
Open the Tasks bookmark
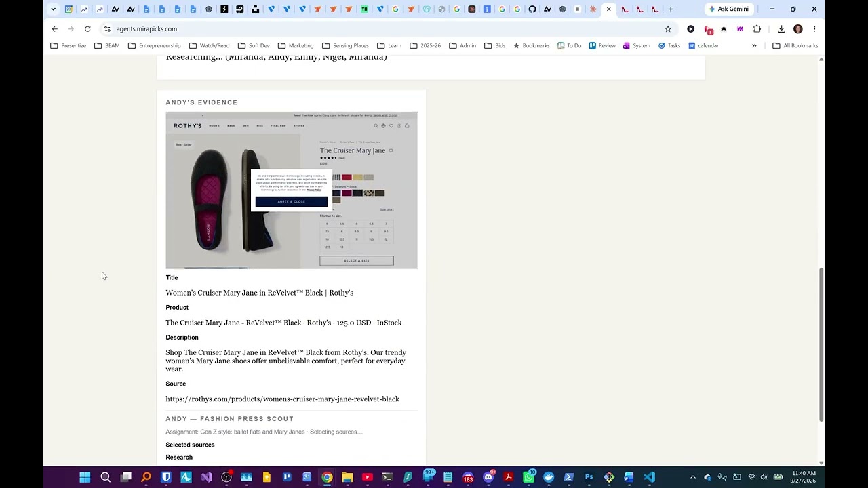(x=669, y=46)
